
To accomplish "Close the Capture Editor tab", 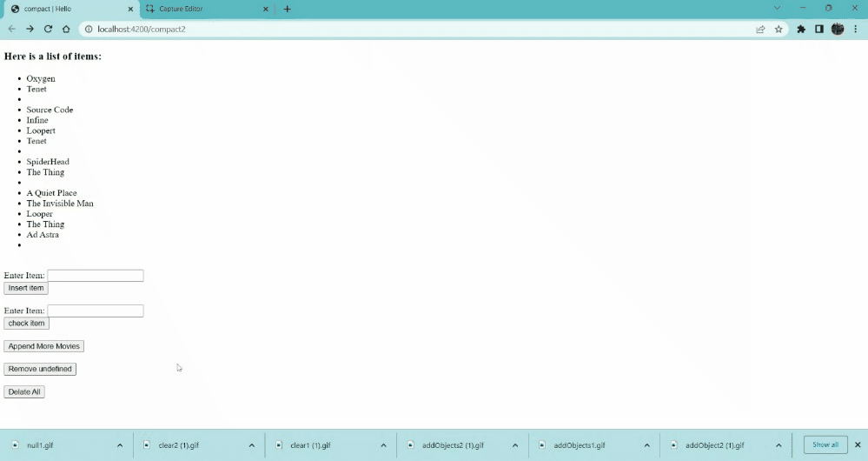I will (266, 9).
